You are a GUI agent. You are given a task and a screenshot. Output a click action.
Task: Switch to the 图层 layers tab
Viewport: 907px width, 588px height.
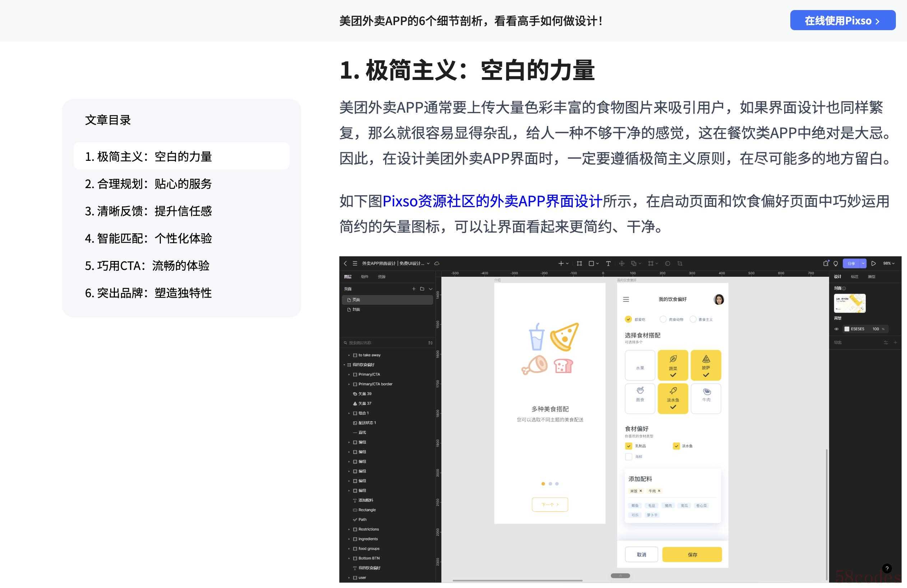click(348, 277)
